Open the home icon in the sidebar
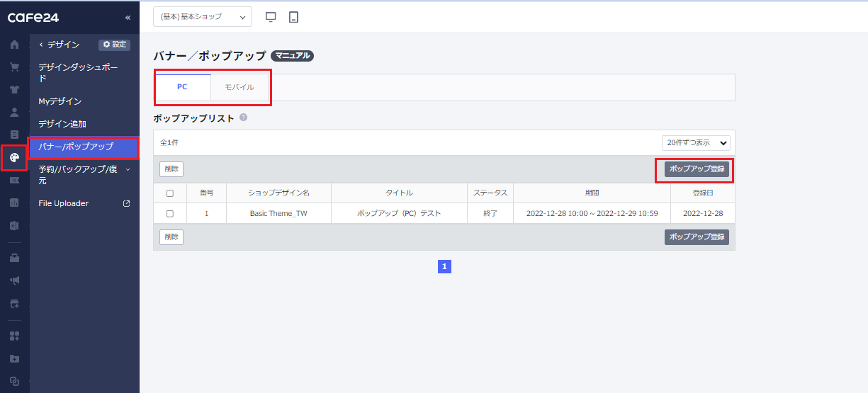The height and width of the screenshot is (393, 868). [x=14, y=45]
